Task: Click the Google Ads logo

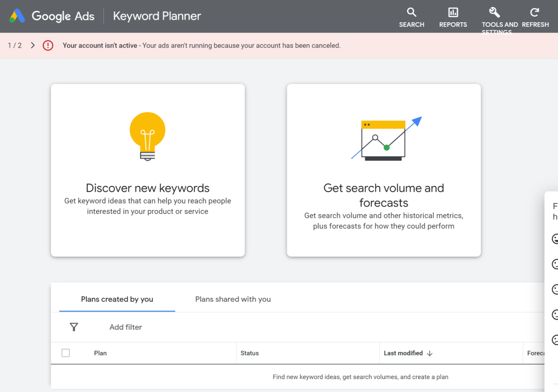Action: pyautogui.click(x=17, y=16)
